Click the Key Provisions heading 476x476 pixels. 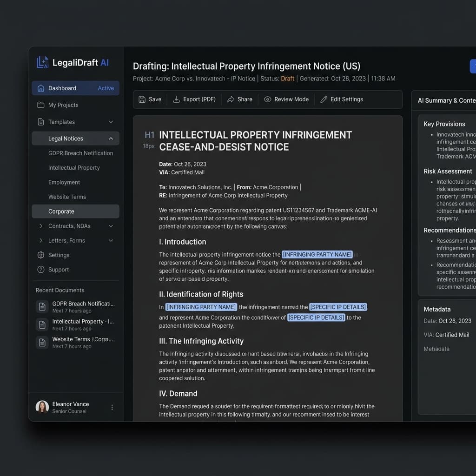[444, 124]
